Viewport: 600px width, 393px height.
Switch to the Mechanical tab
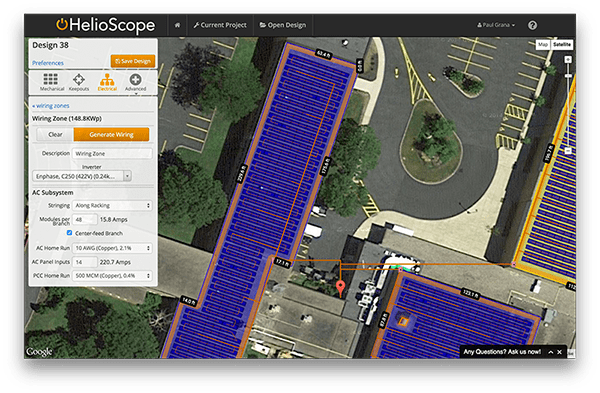tap(51, 82)
